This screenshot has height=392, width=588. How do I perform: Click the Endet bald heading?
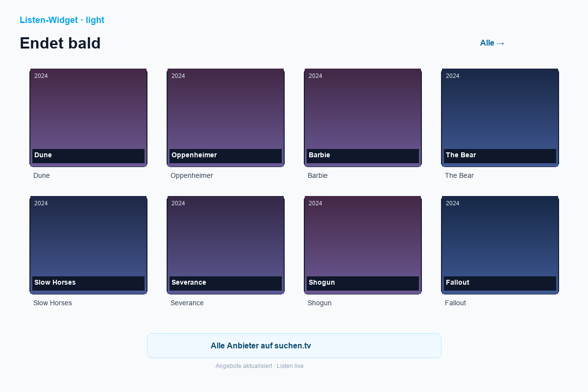pos(60,43)
